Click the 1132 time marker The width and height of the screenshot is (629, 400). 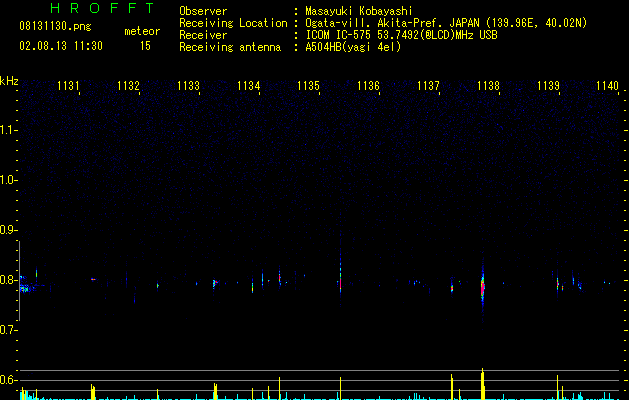128,85
